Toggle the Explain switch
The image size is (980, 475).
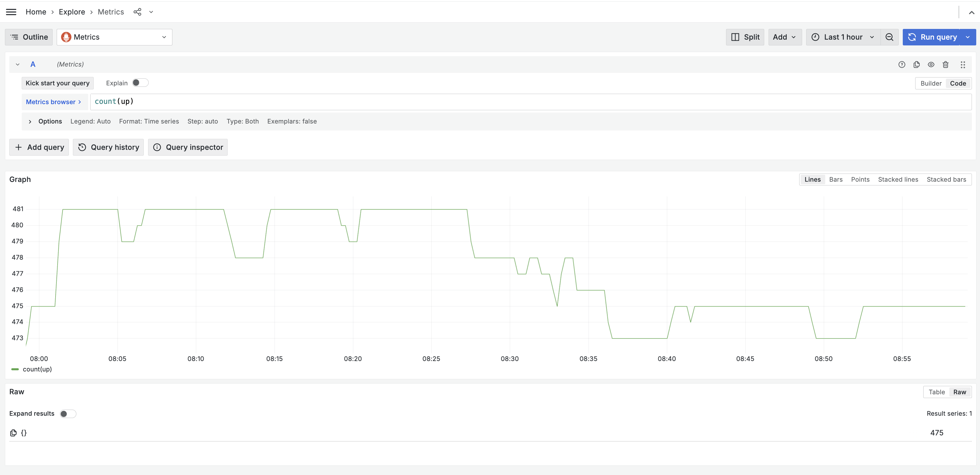[x=140, y=83]
